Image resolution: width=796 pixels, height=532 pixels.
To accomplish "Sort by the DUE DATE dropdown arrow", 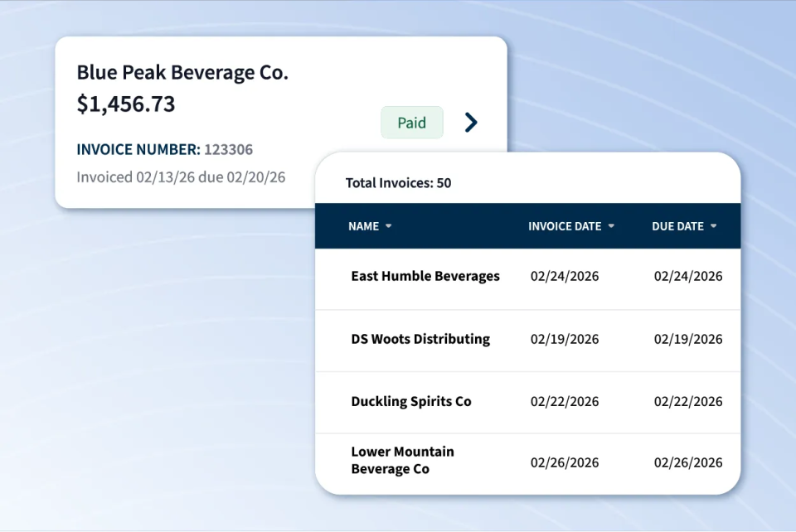I will click(713, 226).
